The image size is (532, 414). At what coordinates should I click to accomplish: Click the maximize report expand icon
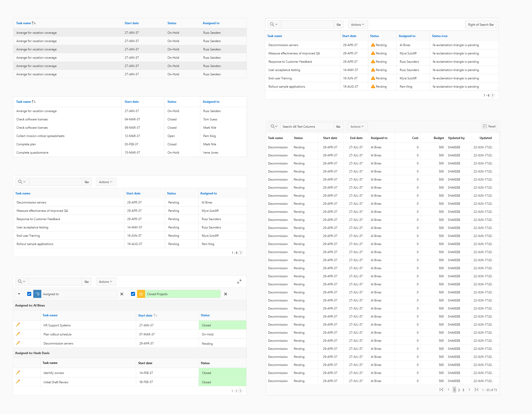click(239, 282)
